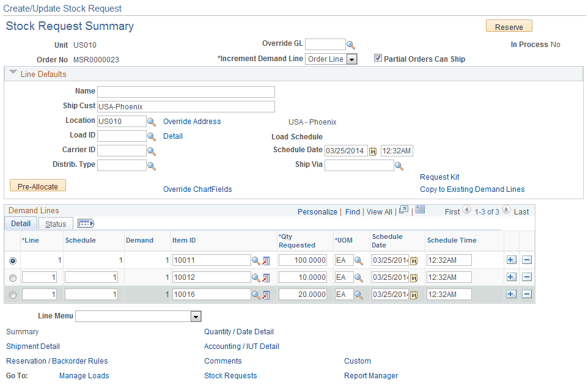Delete the demand line for item 10016
The height and width of the screenshot is (385, 588).
[527, 294]
